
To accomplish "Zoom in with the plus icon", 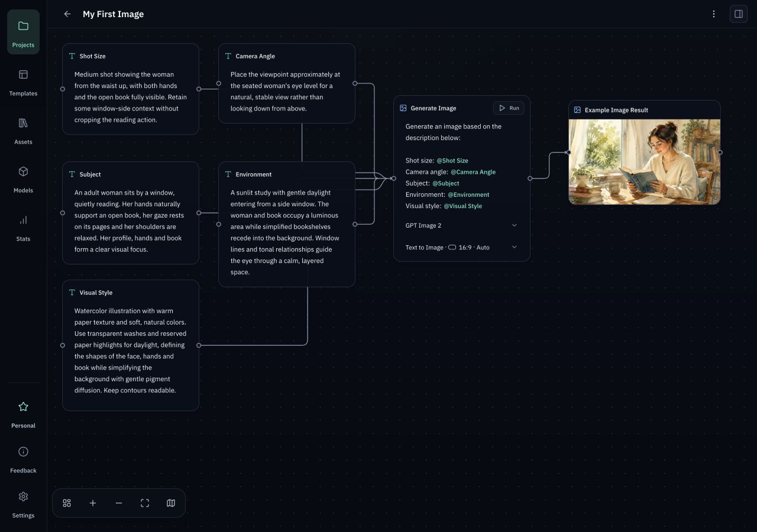I will click(x=93, y=503).
